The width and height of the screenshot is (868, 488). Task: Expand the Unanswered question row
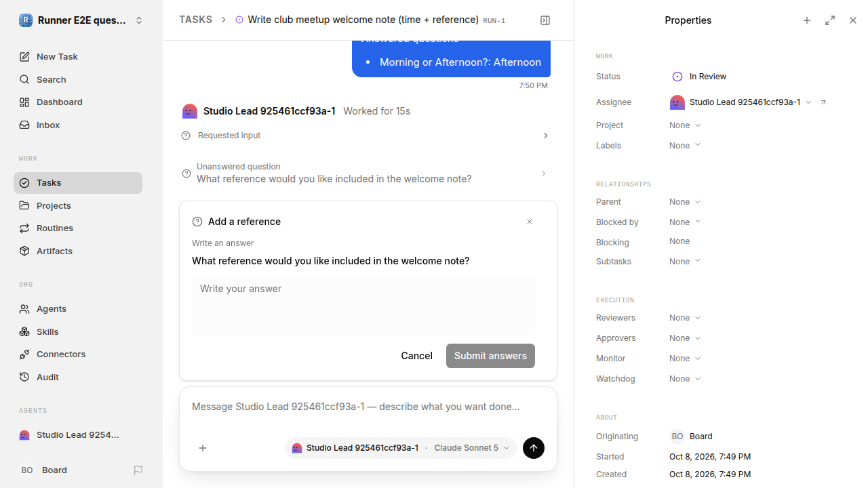366,174
